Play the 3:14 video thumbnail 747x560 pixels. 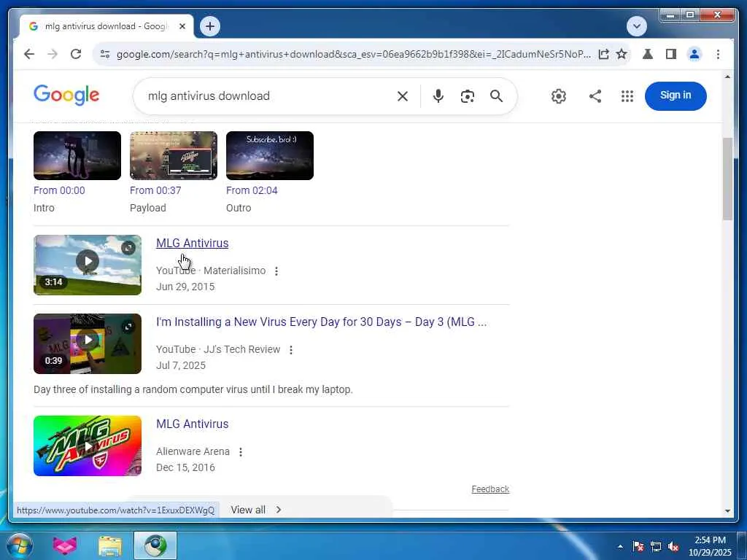pyautogui.click(x=88, y=261)
